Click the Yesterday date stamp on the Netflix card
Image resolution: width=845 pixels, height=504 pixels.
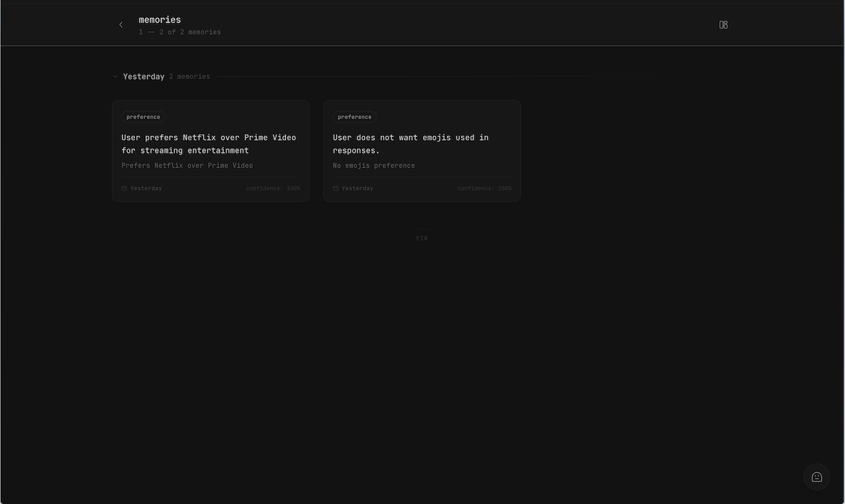[x=146, y=188]
